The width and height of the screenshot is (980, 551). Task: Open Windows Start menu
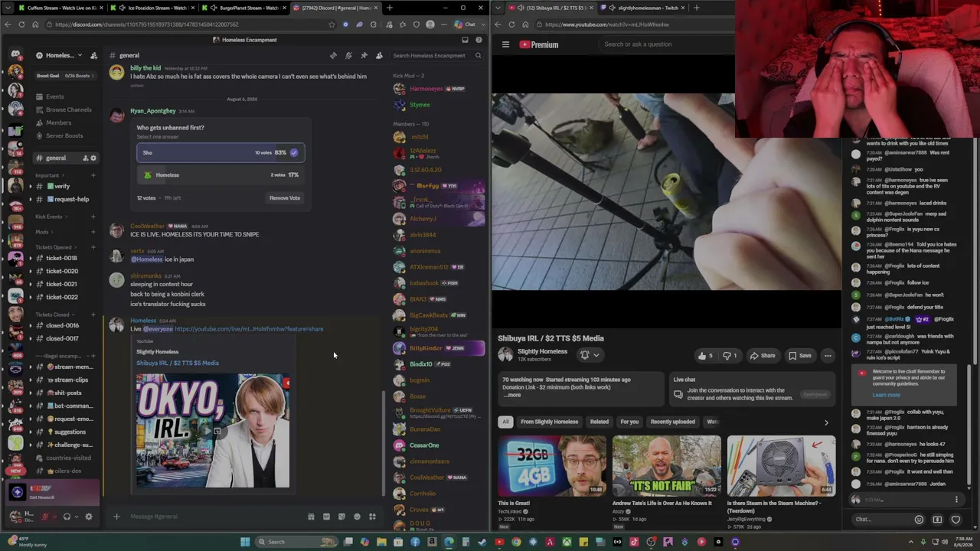pyautogui.click(x=245, y=542)
